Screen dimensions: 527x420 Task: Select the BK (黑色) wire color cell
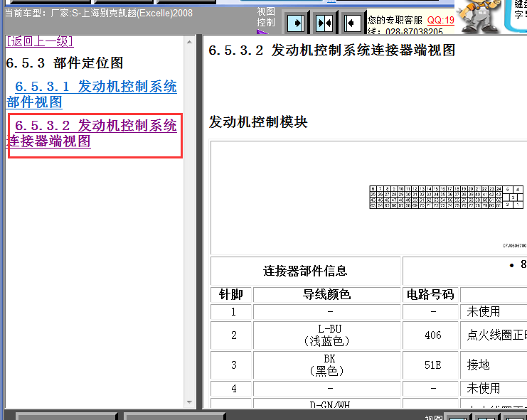[x=327, y=365]
